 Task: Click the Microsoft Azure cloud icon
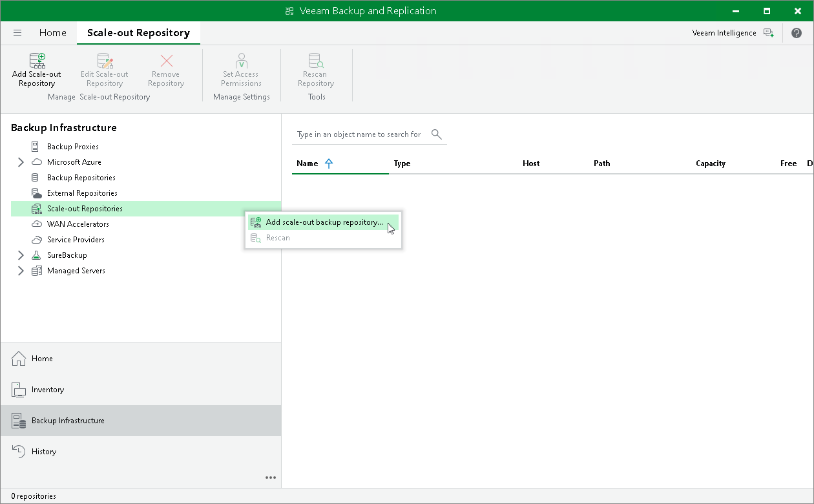36,162
